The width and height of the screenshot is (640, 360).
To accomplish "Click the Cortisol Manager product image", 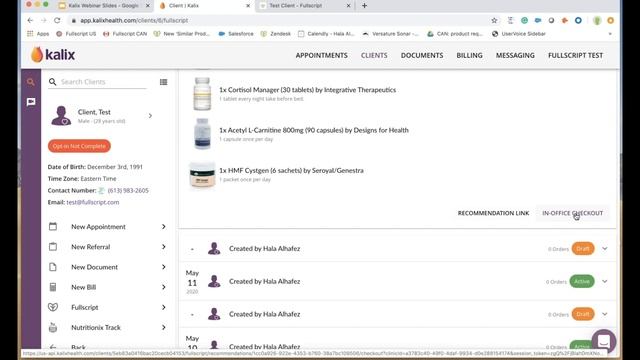I will pyautogui.click(x=202, y=94).
